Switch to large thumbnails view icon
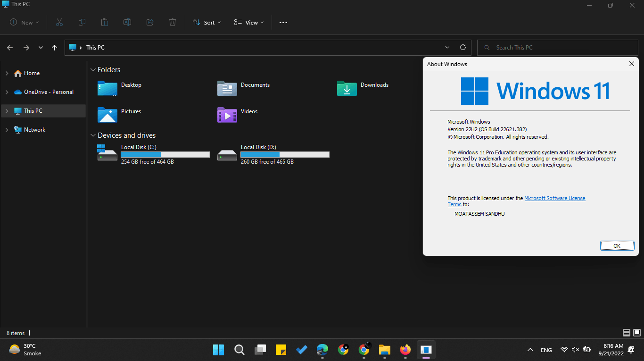 (636, 333)
